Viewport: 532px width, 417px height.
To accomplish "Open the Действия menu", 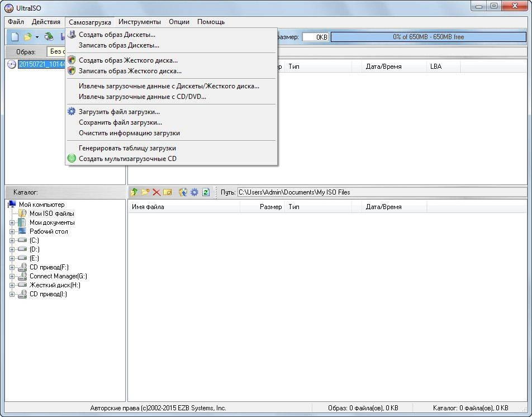I will [46, 22].
